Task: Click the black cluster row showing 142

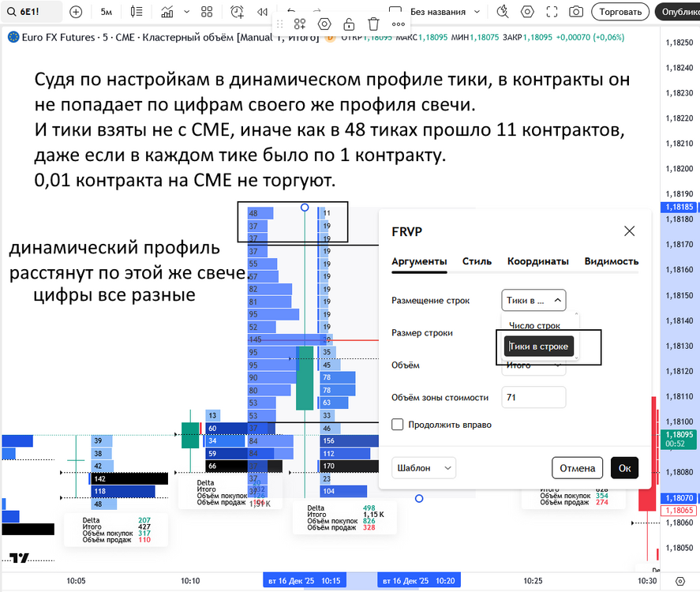Action: (x=129, y=478)
